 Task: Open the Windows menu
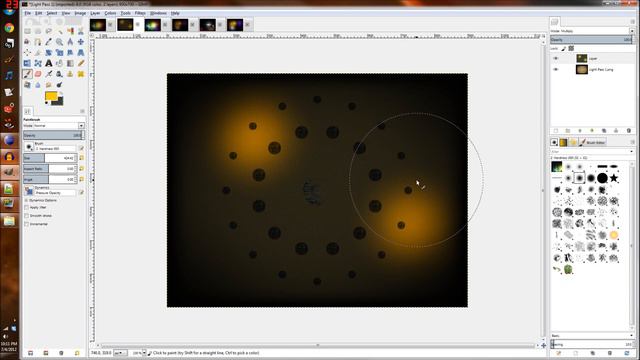[x=158, y=13]
